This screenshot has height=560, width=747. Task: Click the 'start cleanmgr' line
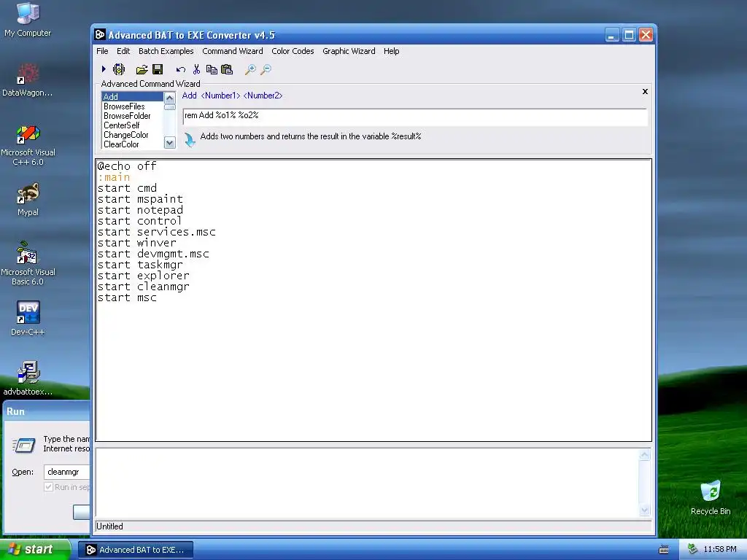click(144, 287)
